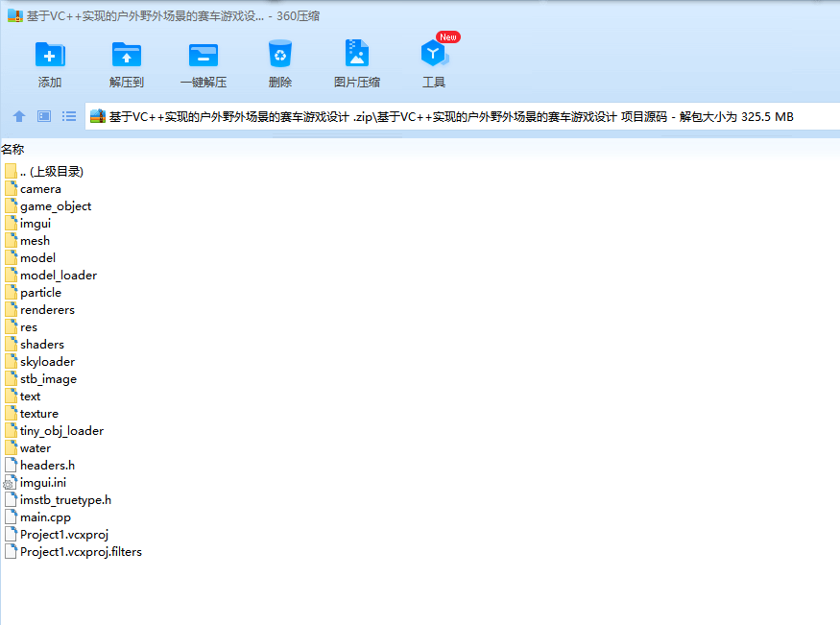Select the renderers folder
The width and height of the screenshot is (840, 625).
(40, 309)
